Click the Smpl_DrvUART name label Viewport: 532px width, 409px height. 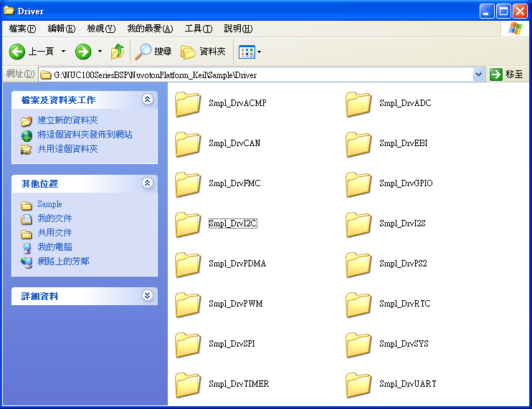(x=408, y=384)
